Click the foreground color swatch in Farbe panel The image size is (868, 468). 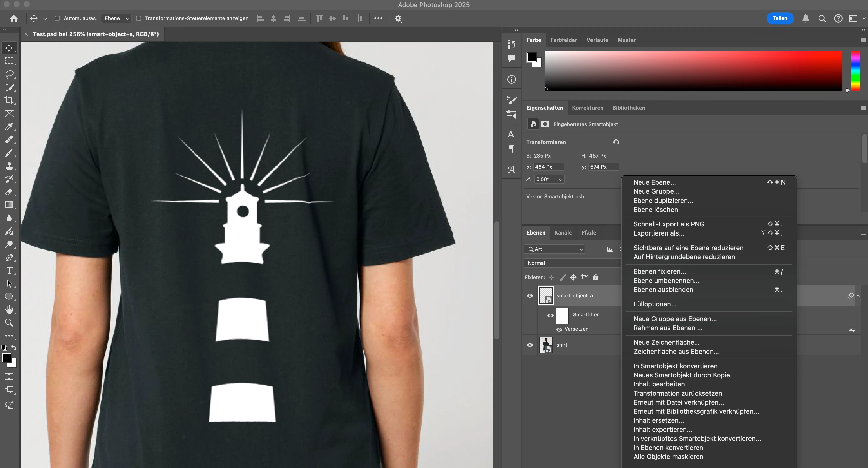(532, 58)
